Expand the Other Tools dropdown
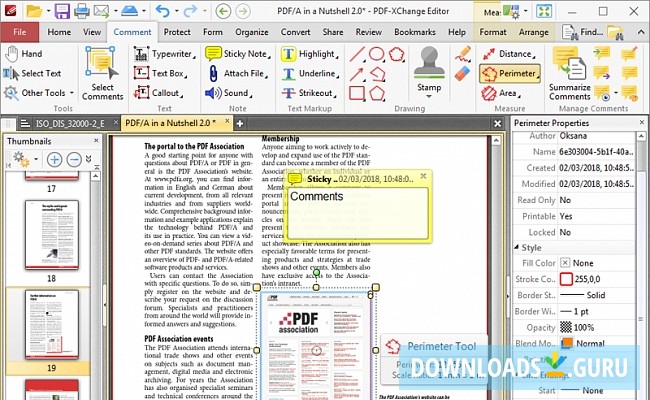The image size is (650, 400). [x=71, y=93]
